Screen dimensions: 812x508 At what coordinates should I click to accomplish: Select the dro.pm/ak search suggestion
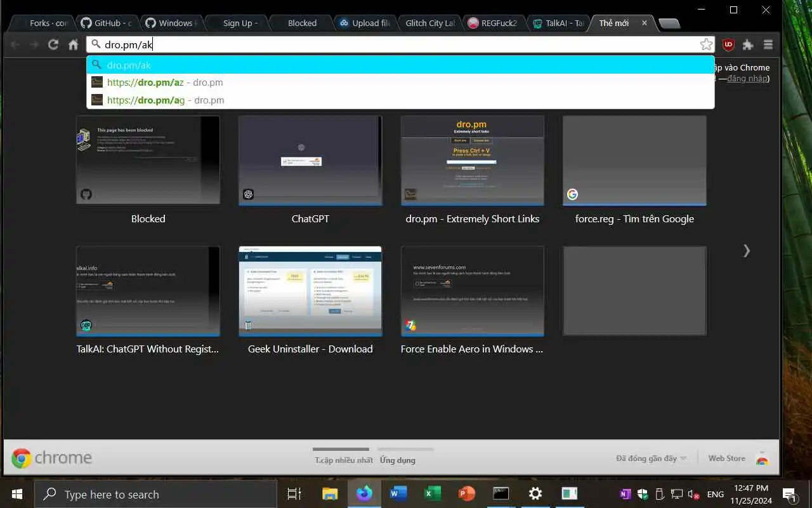pos(400,65)
